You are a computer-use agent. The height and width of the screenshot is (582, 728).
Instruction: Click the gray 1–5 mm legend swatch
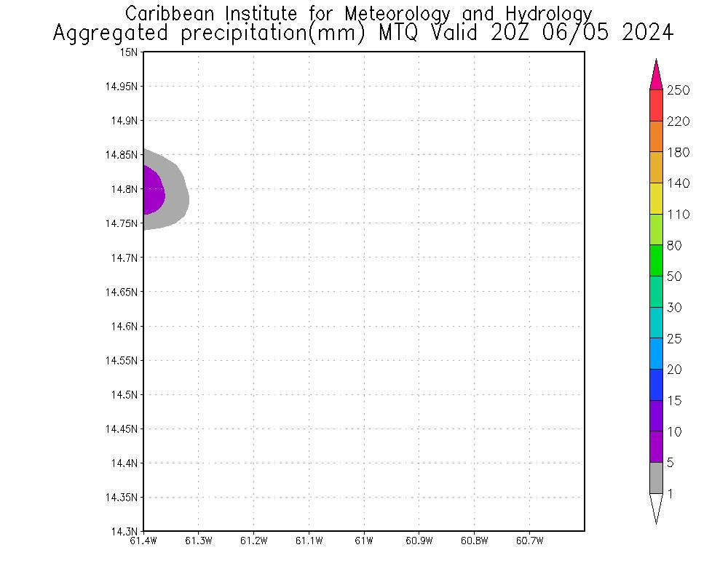[x=656, y=478]
